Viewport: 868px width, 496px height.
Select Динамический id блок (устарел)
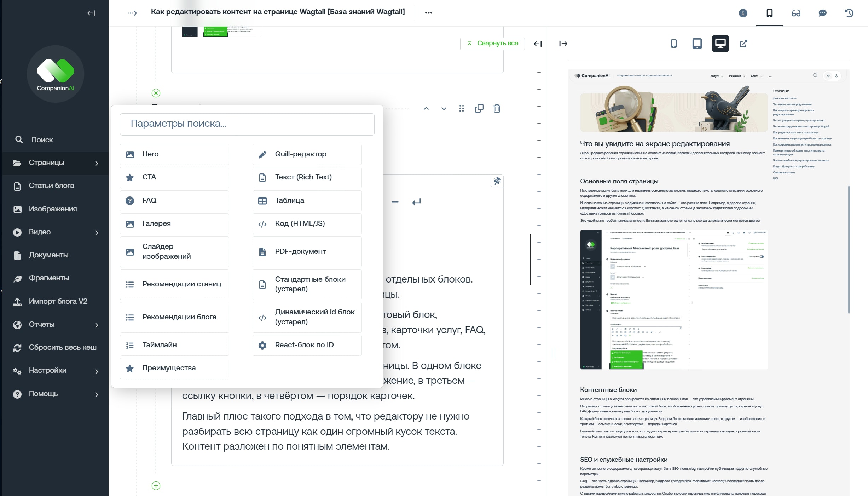pos(307,317)
